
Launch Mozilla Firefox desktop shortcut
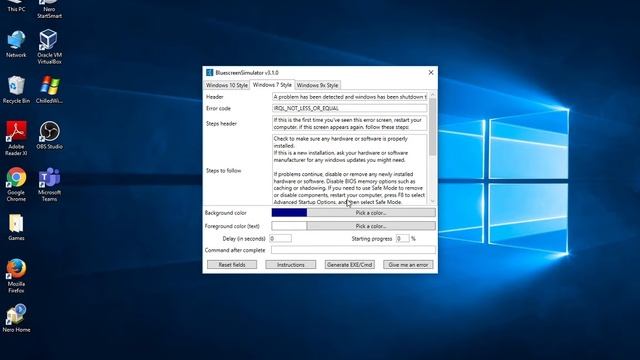pos(16,276)
